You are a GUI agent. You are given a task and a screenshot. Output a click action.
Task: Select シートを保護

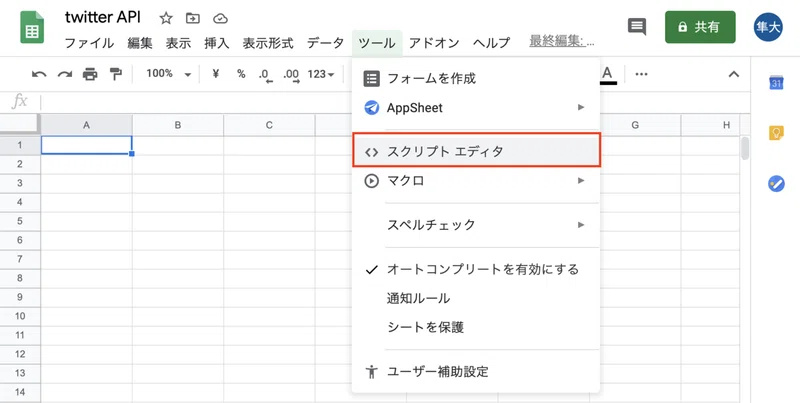pos(476,328)
